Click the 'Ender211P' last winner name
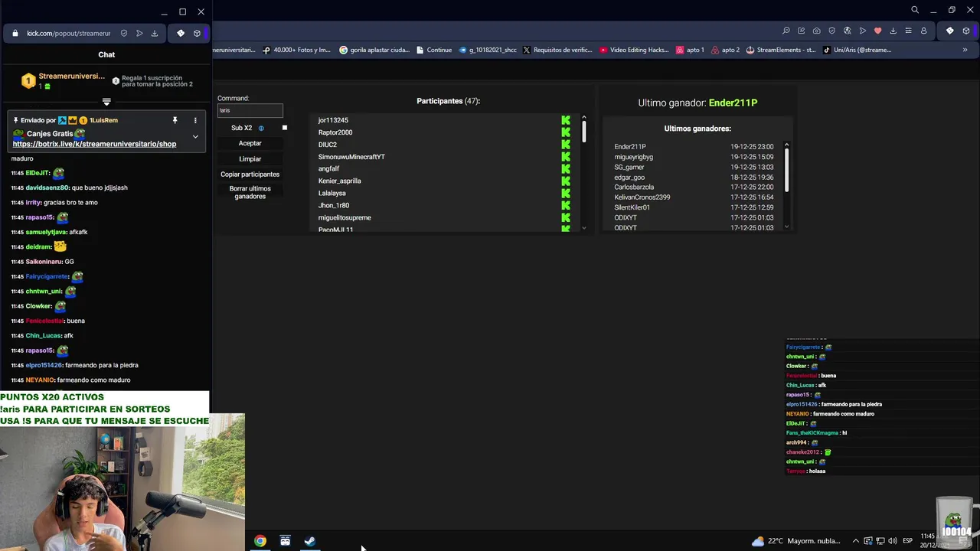The width and height of the screenshot is (980, 551). pyautogui.click(x=733, y=103)
